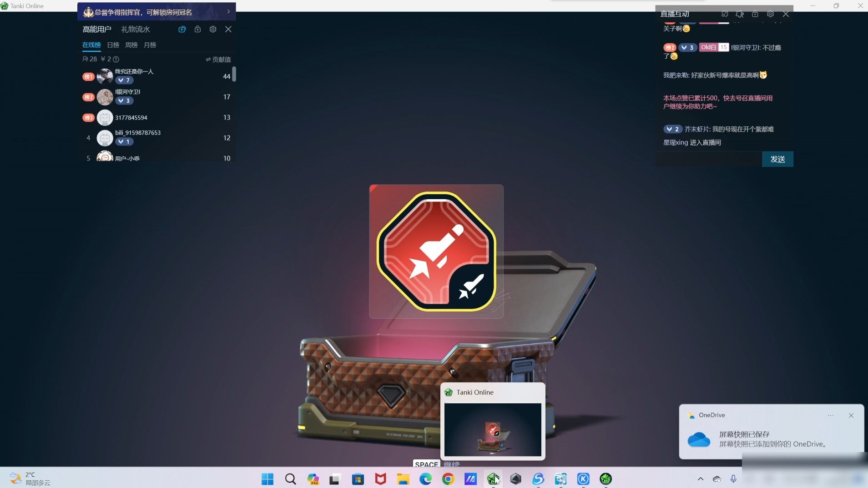Viewport: 868px width, 488px height.
Task: Close the 高能用户 panel
Action: pos(228,29)
